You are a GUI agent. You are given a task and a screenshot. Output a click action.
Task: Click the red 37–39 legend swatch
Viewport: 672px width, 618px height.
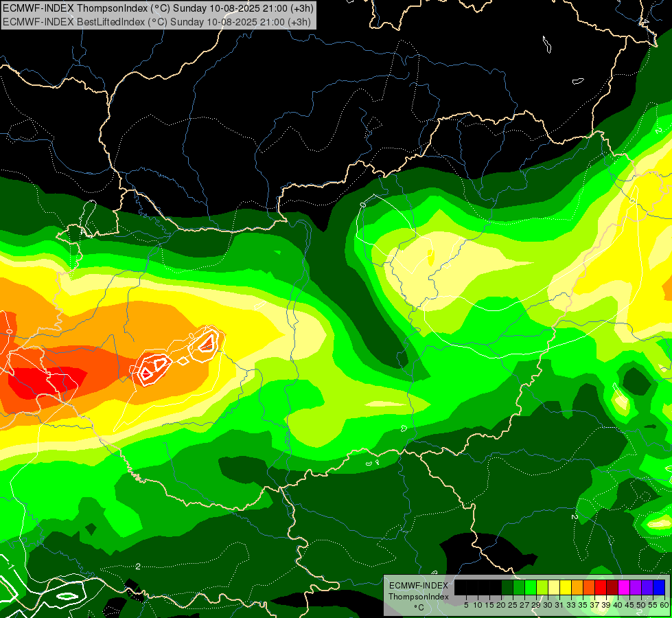pyautogui.click(x=601, y=587)
